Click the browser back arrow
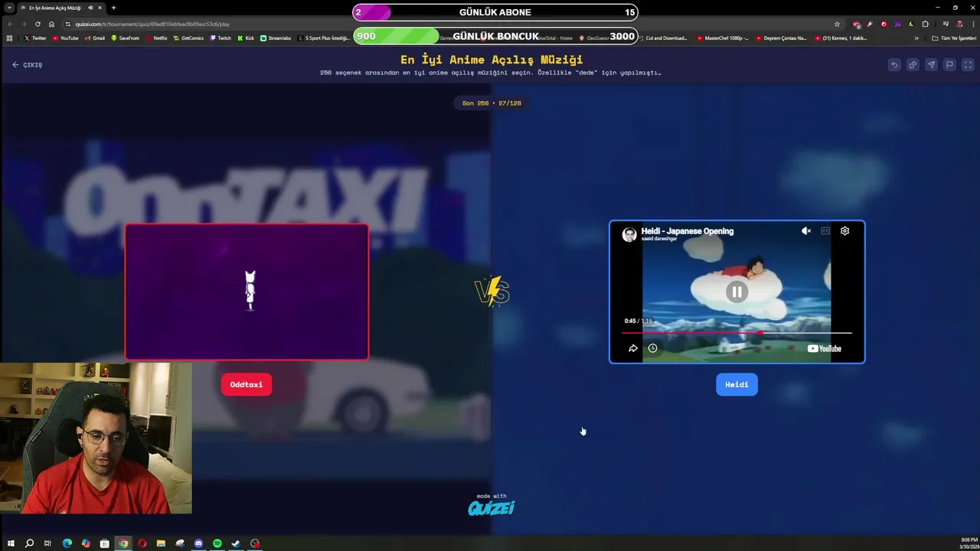This screenshot has width=980, height=551. (x=10, y=24)
